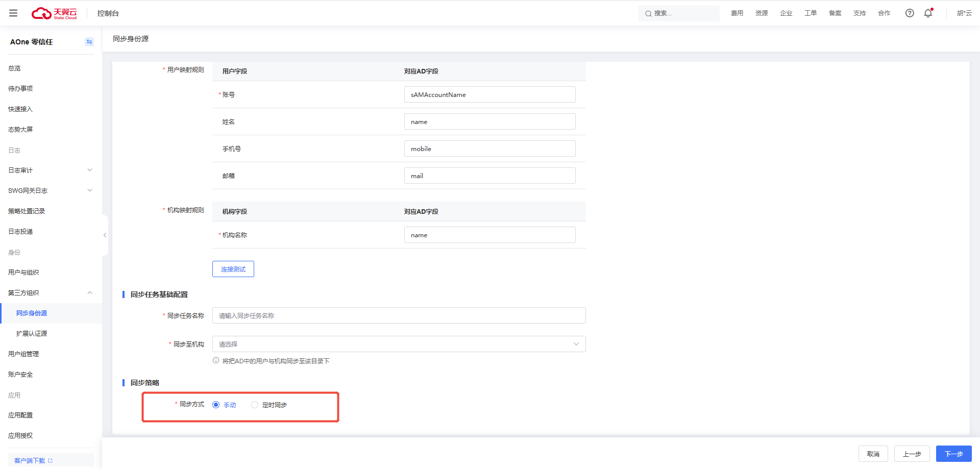This screenshot has width=980, height=469.
Task: Click the next step button
Action: 953,454
